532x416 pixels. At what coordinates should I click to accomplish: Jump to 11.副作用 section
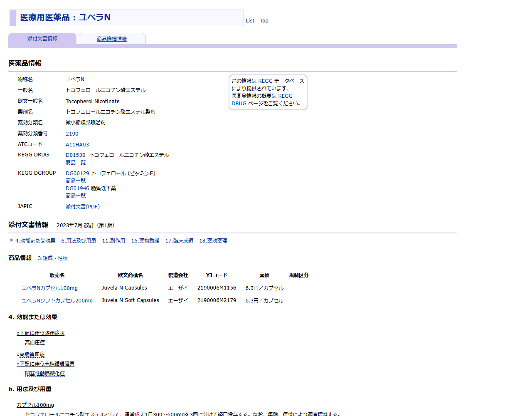113,241
